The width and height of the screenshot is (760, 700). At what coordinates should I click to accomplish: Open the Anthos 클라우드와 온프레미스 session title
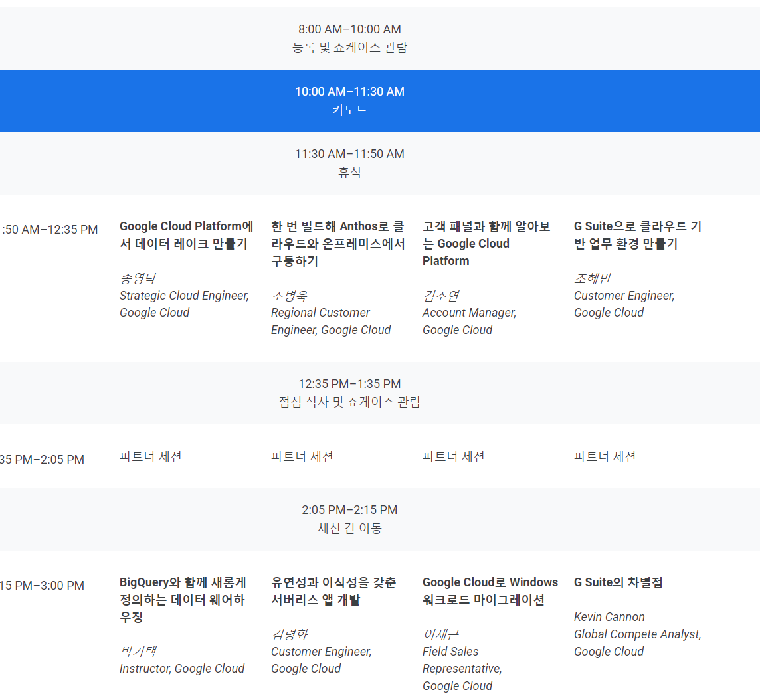[x=338, y=244]
